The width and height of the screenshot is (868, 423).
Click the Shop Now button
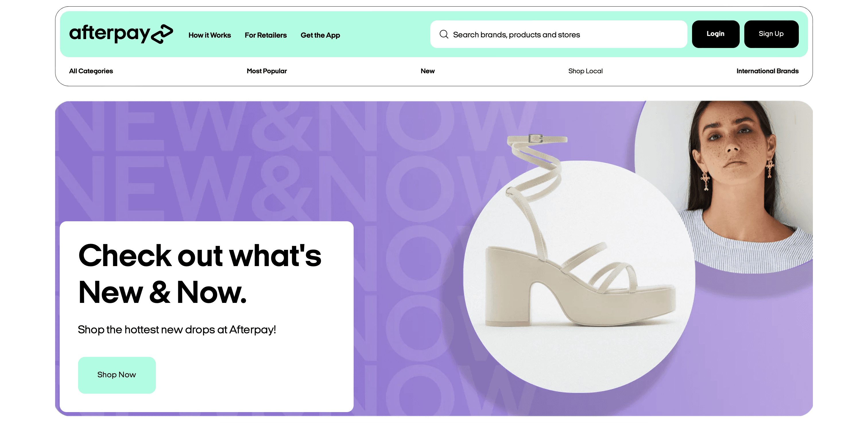tap(117, 375)
